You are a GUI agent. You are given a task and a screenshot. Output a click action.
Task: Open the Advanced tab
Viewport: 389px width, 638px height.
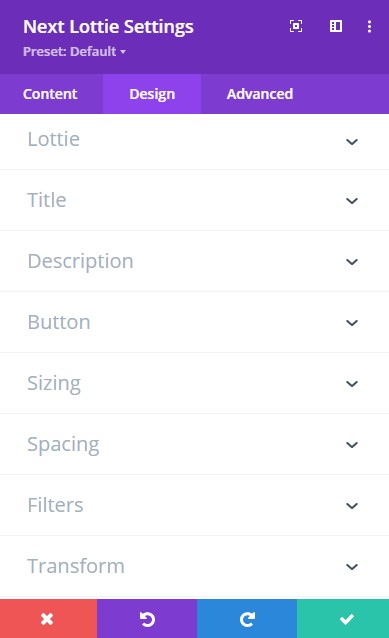(x=260, y=94)
